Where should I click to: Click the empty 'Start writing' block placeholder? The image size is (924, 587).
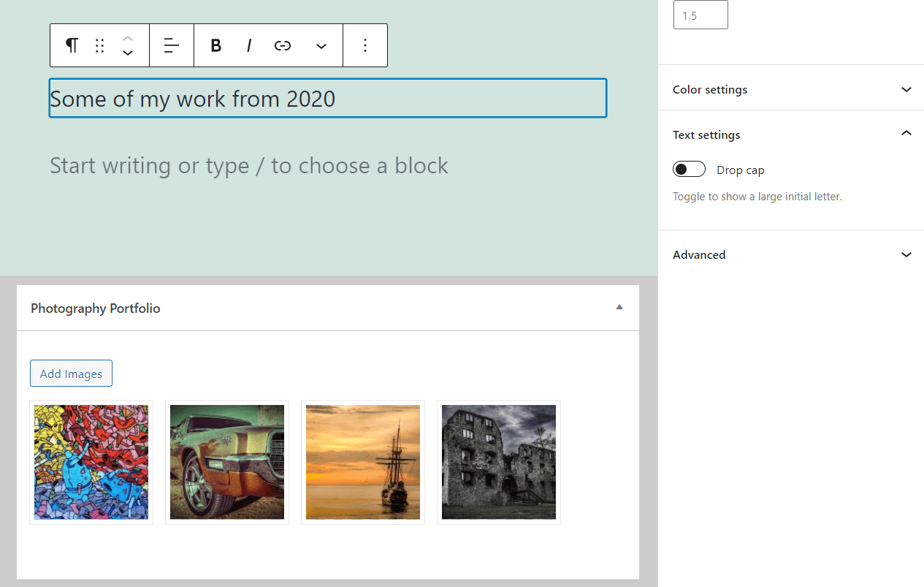coord(249,166)
